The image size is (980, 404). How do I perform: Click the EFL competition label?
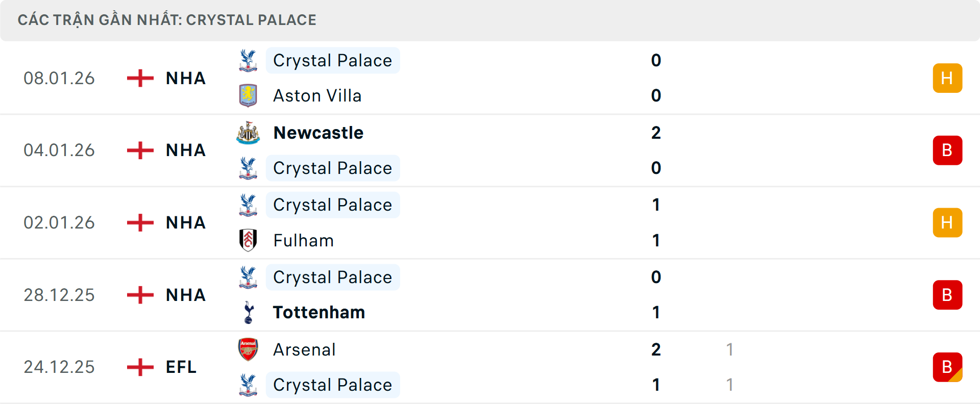point(180,367)
